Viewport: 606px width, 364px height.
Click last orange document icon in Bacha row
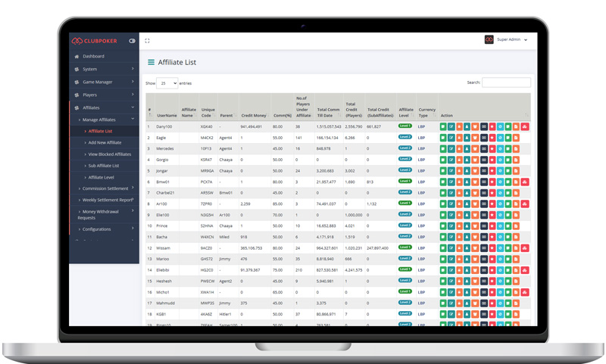[516, 237]
